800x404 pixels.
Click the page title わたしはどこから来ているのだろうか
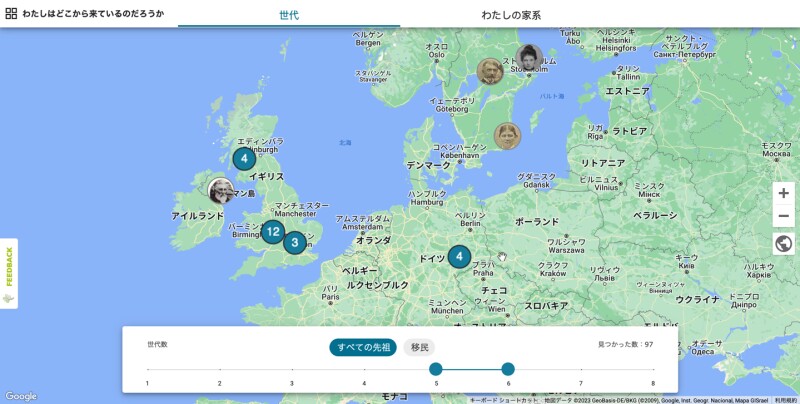pos(93,14)
